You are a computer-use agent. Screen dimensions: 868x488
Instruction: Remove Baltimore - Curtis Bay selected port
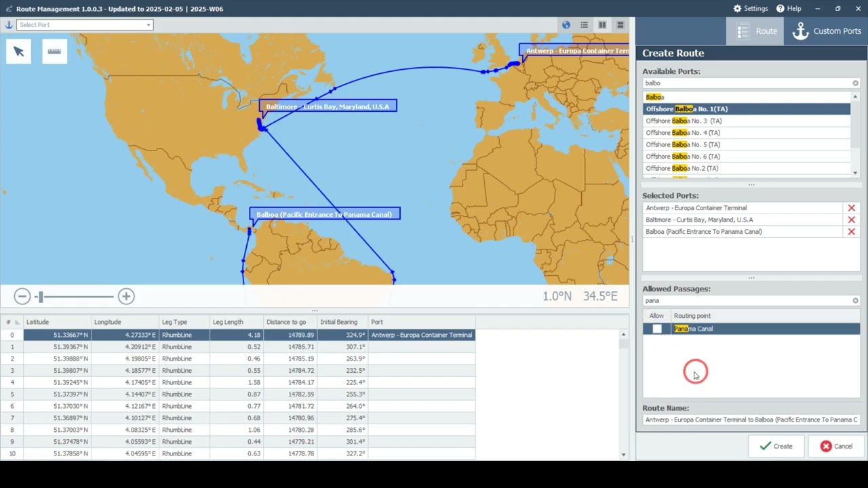[852, 220]
